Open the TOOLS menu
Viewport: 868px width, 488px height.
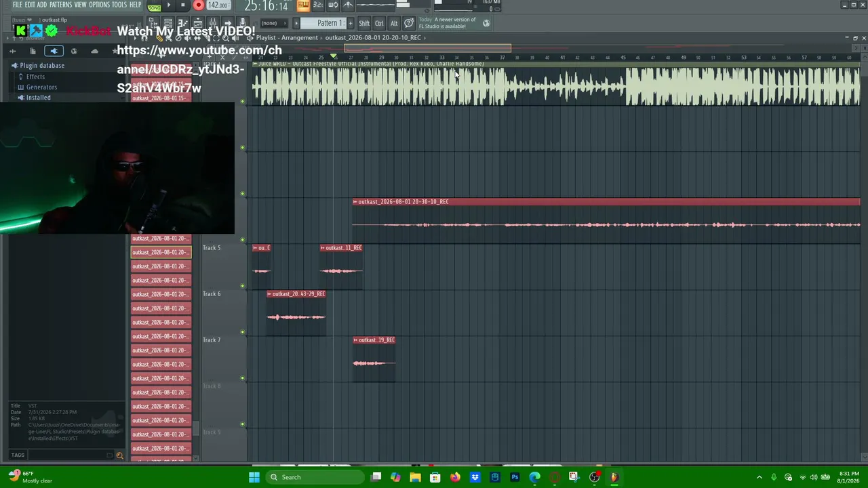pos(119,5)
